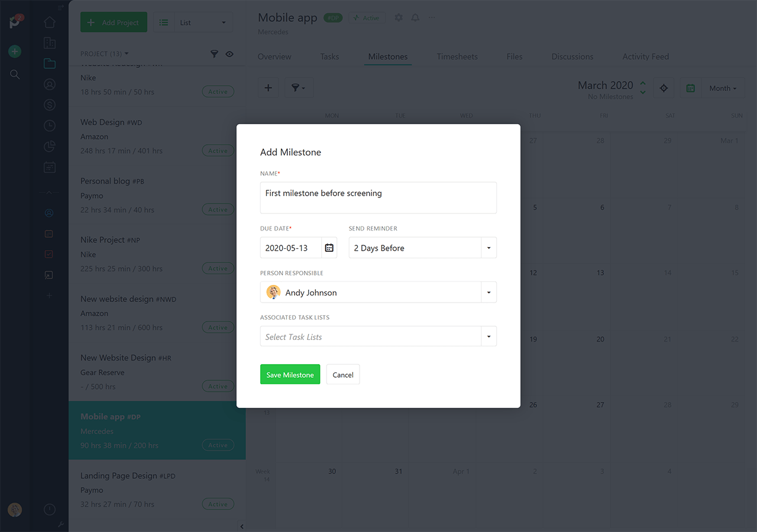Switch to list view icon

click(x=164, y=22)
